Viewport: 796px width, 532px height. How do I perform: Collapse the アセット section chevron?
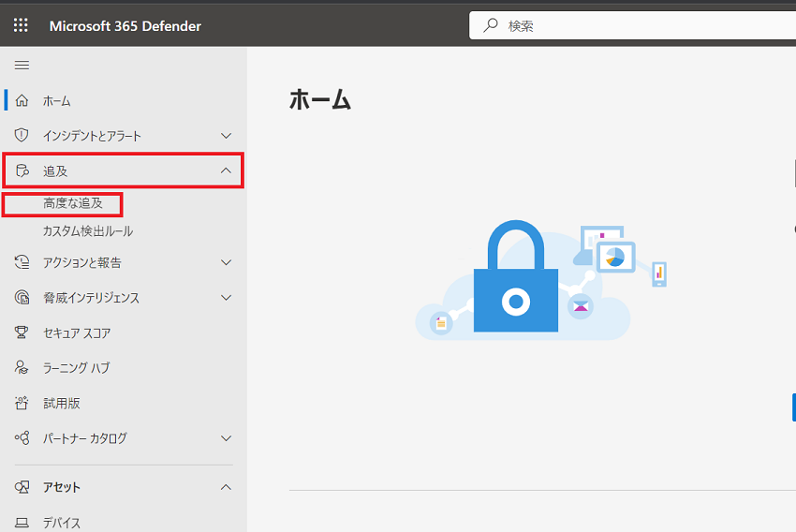point(226,487)
